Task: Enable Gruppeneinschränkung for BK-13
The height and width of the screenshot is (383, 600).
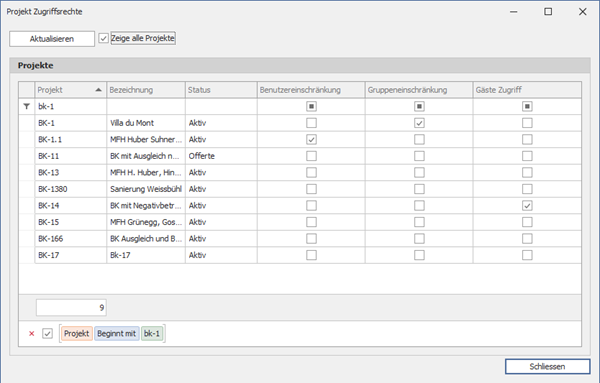Action: (x=419, y=172)
